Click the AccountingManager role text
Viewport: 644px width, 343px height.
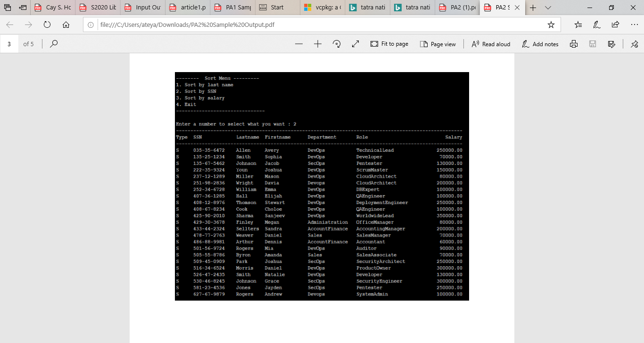380,229
